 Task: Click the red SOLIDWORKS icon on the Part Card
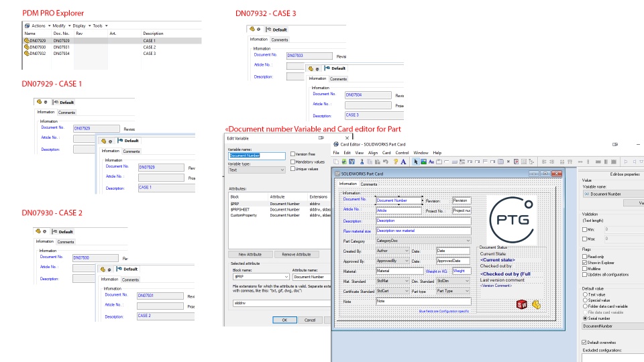522,304
